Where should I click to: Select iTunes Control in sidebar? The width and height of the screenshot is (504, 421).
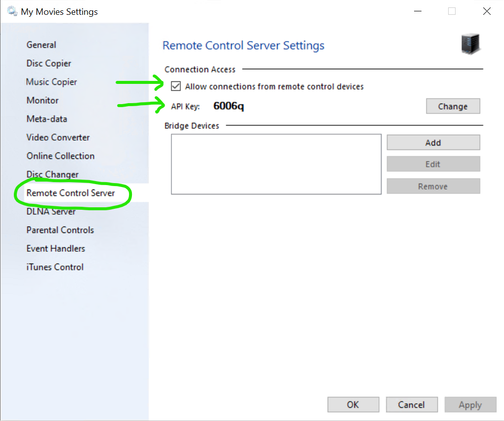pyautogui.click(x=55, y=267)
